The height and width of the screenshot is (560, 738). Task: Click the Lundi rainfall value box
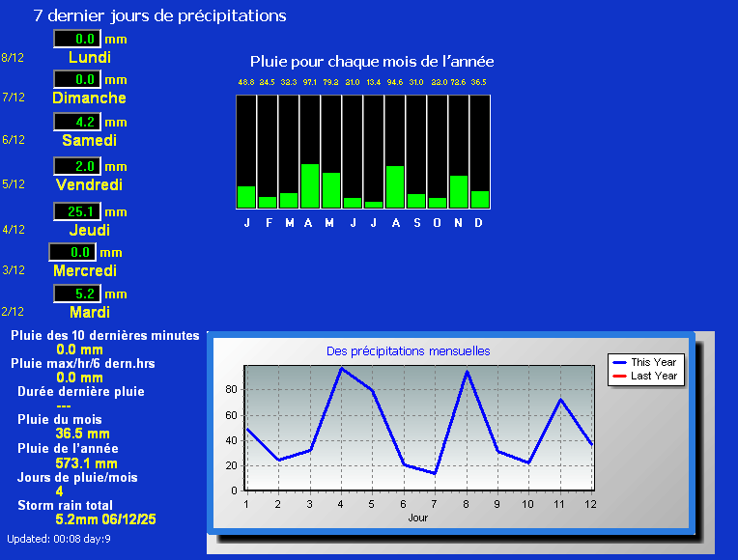click(77, 40)
